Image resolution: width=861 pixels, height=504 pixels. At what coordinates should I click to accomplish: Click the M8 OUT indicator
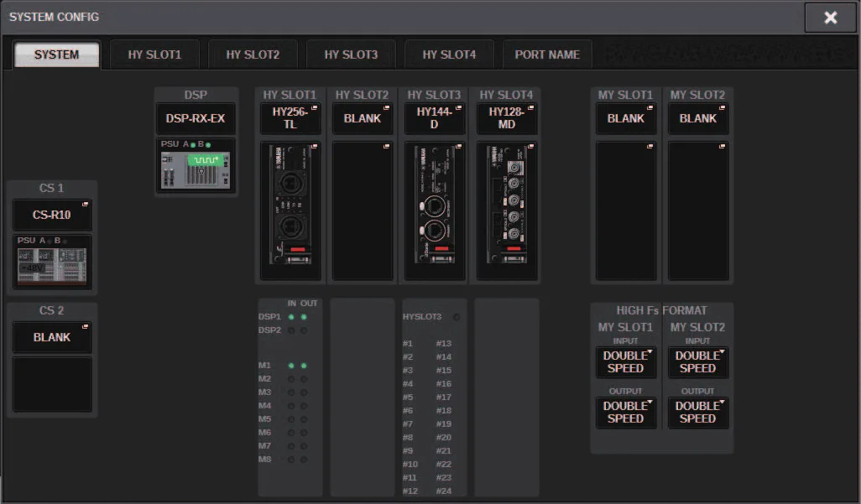pyautogui.click(x=304, y=459)
